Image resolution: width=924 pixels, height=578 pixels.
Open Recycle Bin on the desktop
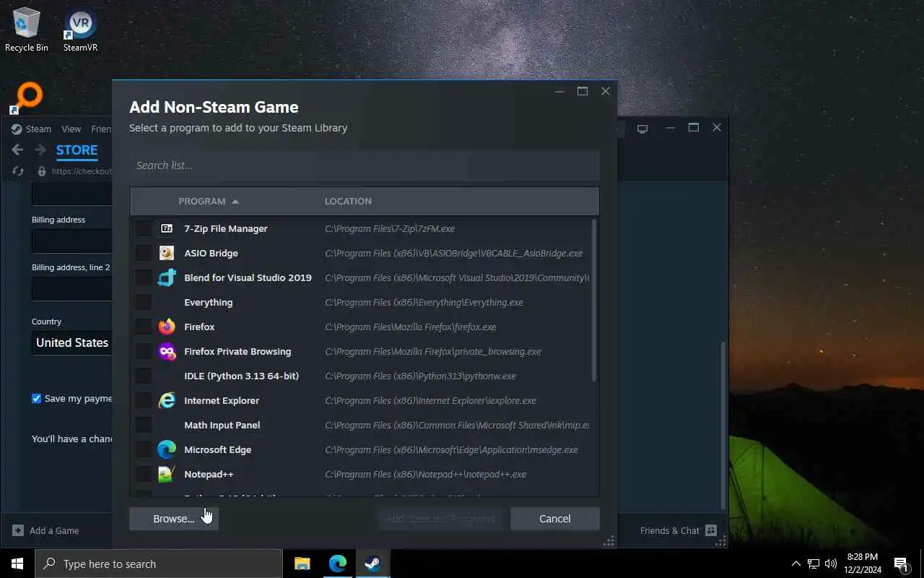pyautogui.click(x=27, y=29)
